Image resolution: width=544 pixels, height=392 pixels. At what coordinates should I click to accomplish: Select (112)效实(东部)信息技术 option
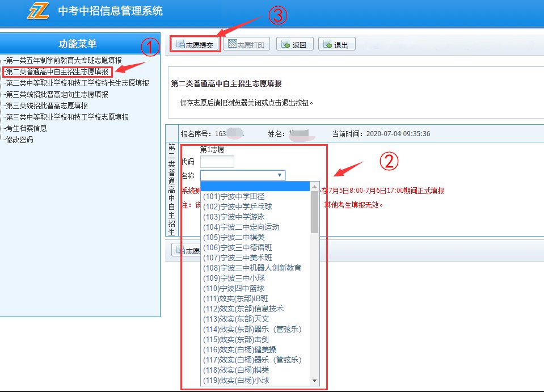coord(255,309)
